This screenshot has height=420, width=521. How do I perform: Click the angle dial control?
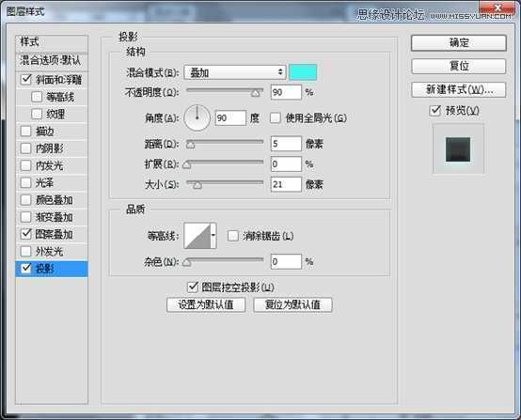pyautogui.click(x=197, y=117)
